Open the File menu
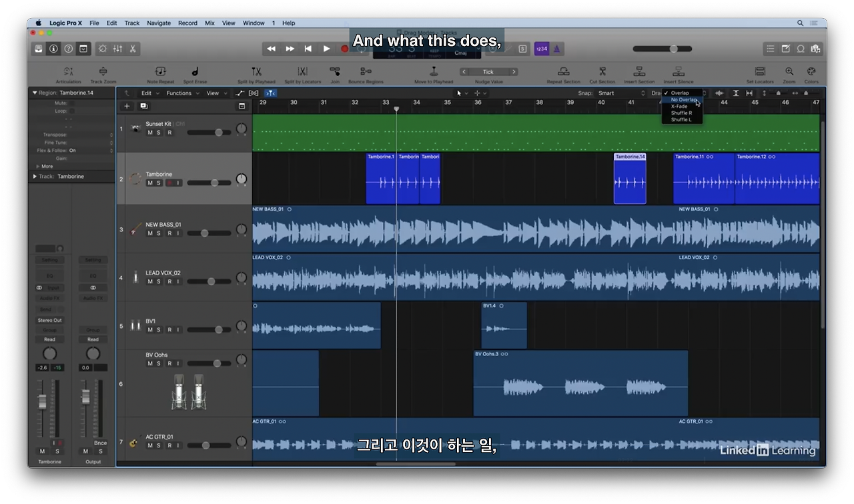 (x=94, y=23)
